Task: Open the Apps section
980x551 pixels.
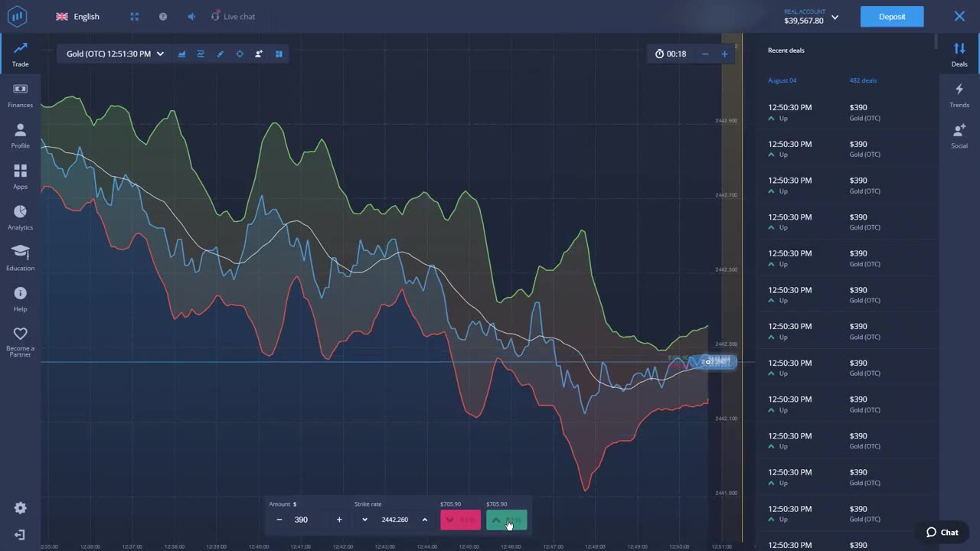Action: click(20, 177)
